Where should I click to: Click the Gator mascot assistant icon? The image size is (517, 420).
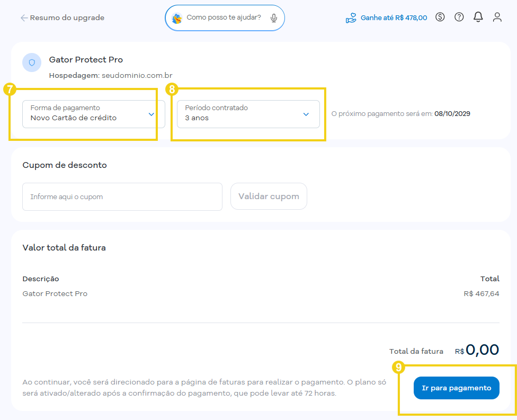point(177,18)
